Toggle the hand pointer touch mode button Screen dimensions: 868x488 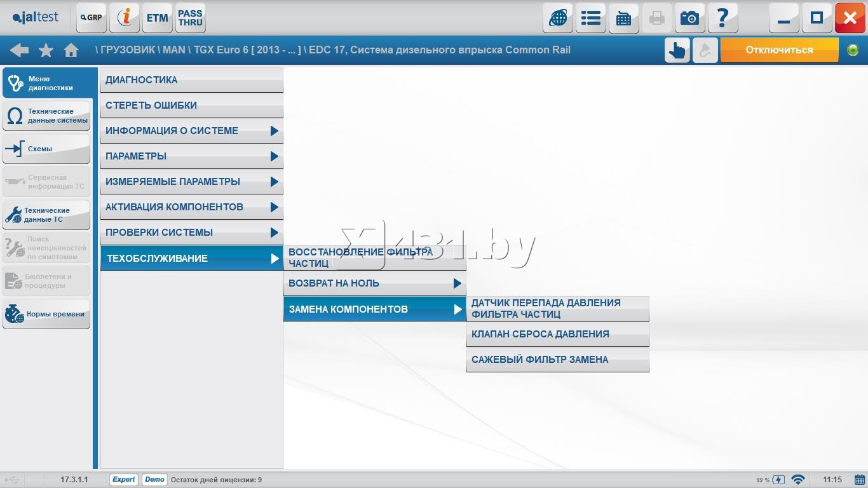(x=677, y=50)
